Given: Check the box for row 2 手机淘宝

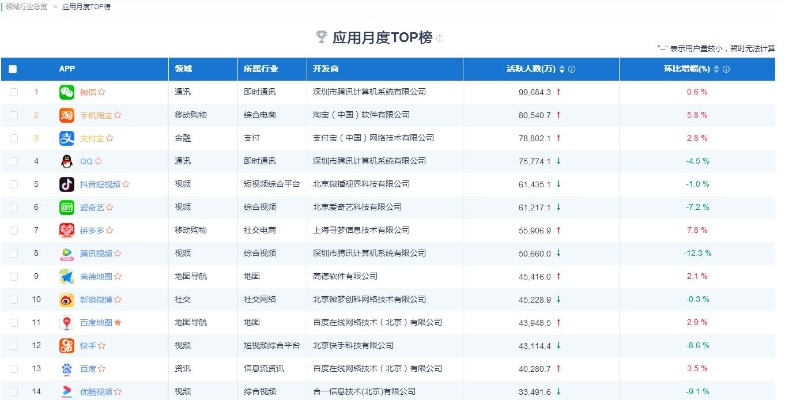Looking at the screenshot, I should point(14,115).
